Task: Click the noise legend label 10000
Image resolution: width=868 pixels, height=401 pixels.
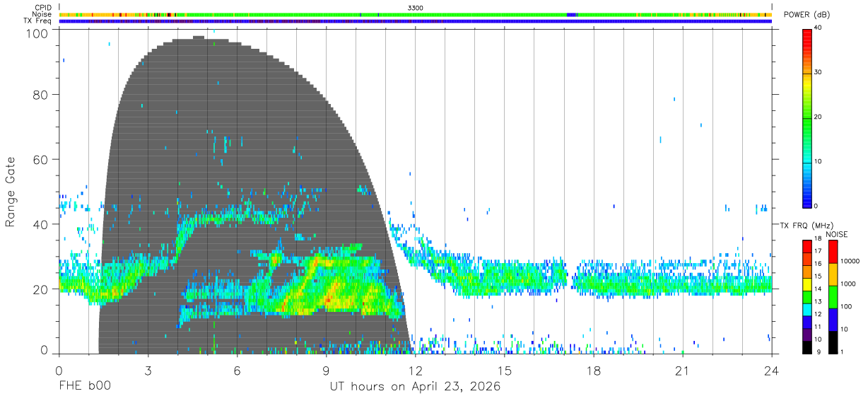Action: [850, 261]
